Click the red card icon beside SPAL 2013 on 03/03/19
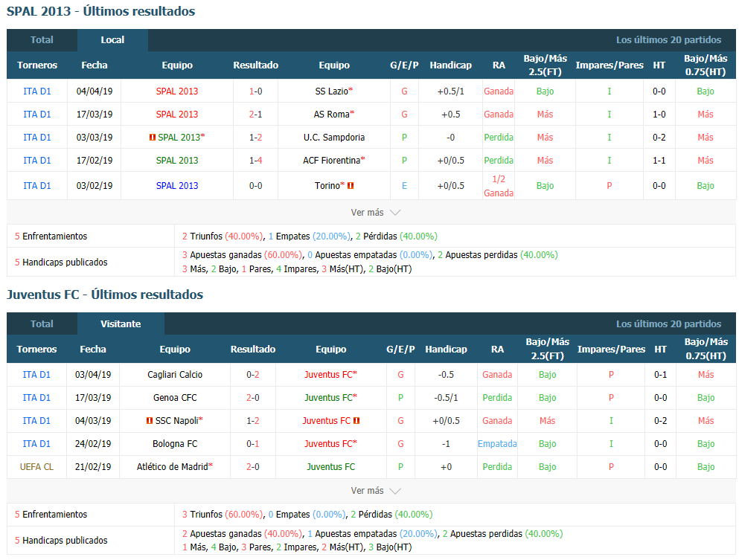Screen dimensions: 739x560 pos(153,138)
